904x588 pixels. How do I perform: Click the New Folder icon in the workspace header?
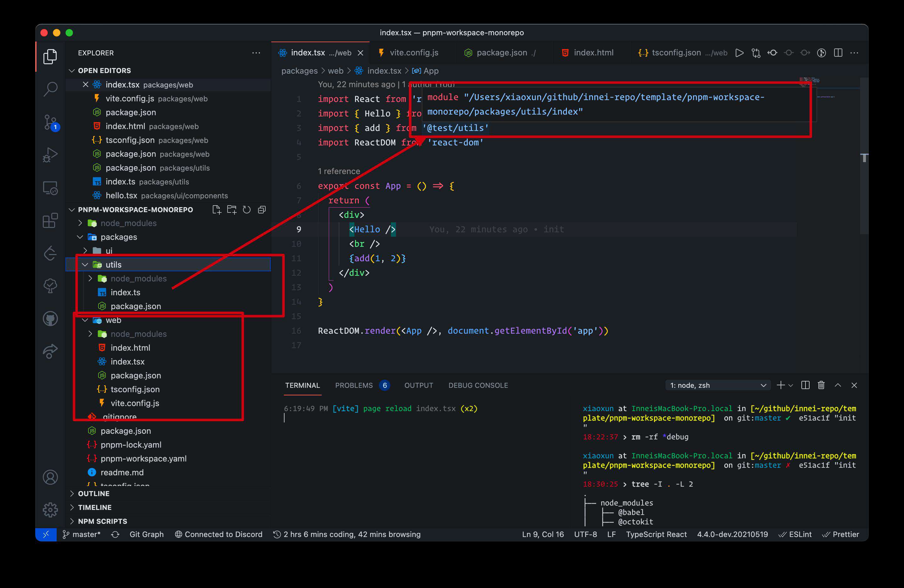(x=232, y=210)
